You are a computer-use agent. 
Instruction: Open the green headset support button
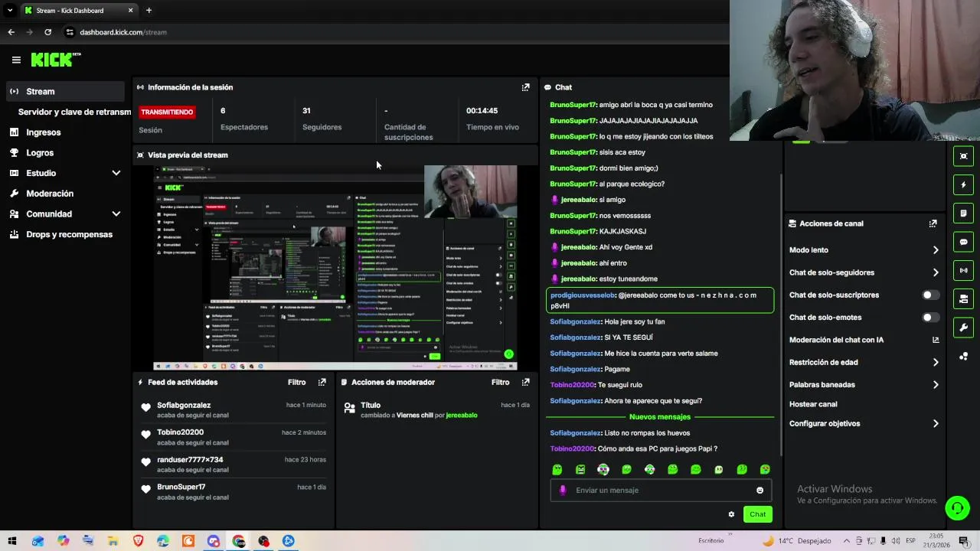pyautogui.click(x=956, y=507)
